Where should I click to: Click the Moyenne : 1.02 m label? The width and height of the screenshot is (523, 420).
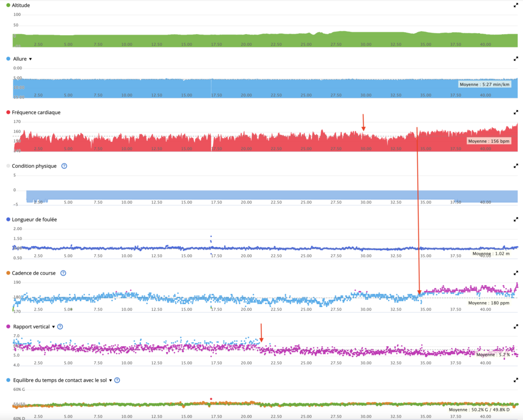pos(491,254)
